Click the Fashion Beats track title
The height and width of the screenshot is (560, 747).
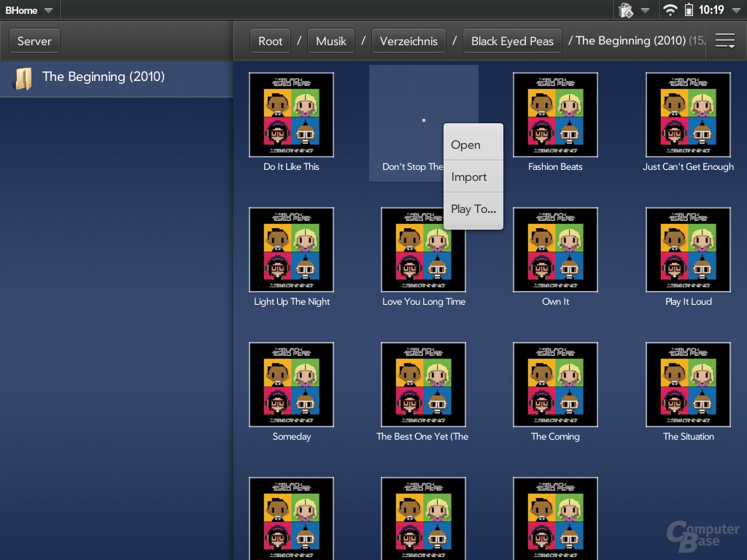(x=555, y=167)
